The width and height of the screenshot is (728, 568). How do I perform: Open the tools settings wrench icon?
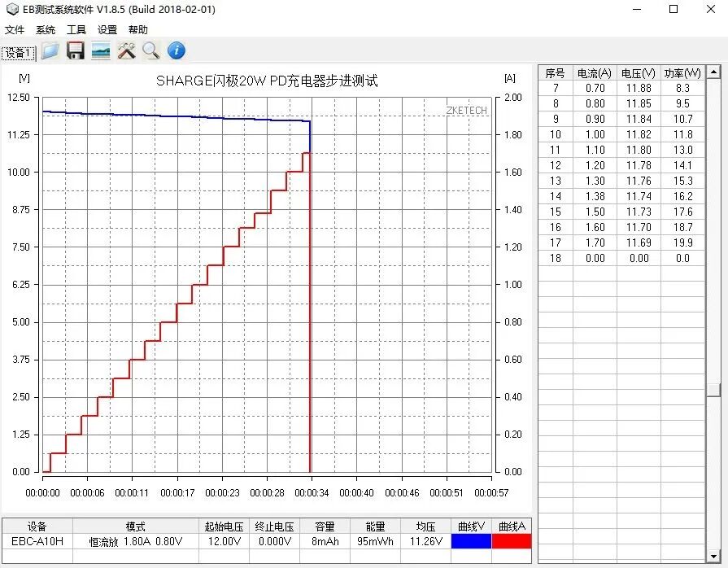pyautogui.click(x=126, y=50)
